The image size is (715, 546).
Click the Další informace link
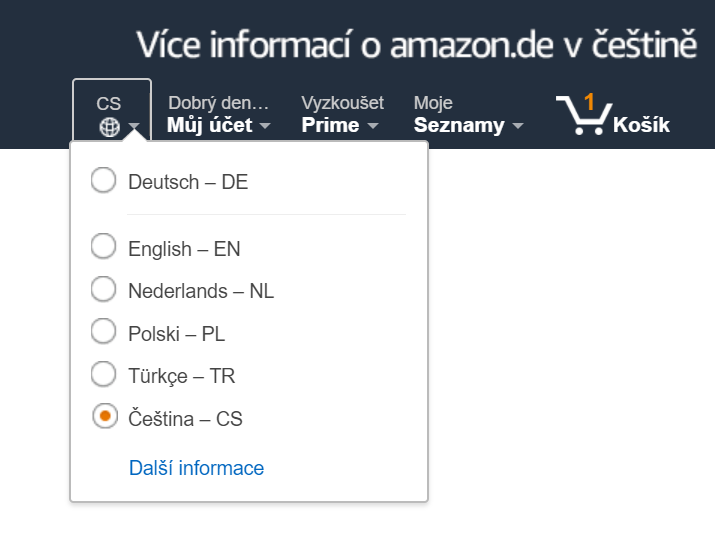tap(197, 468)
